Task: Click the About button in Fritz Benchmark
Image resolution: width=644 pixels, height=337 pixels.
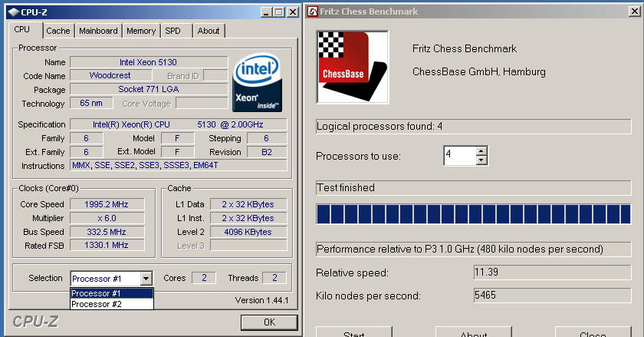Action: click(474, 332)
